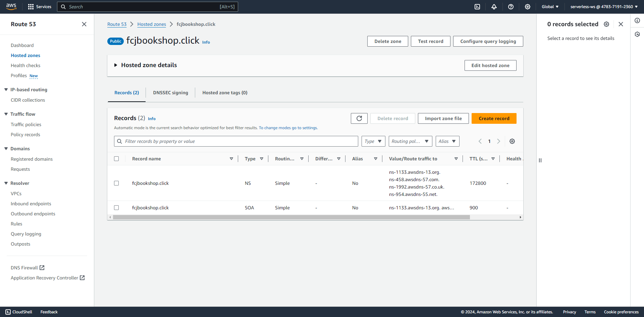Focus the top AWS Search box

(x=148, y=7)
